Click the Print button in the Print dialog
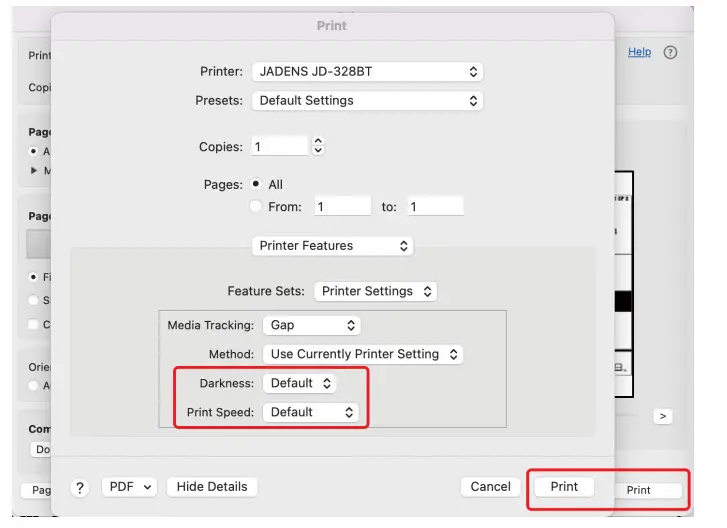 tap(564, 487)
